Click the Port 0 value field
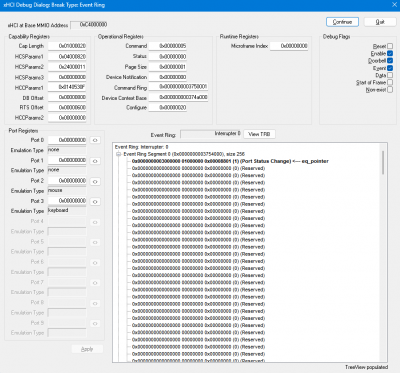The height and width of the screenshot is (373, 400). [x=67, y=140]
